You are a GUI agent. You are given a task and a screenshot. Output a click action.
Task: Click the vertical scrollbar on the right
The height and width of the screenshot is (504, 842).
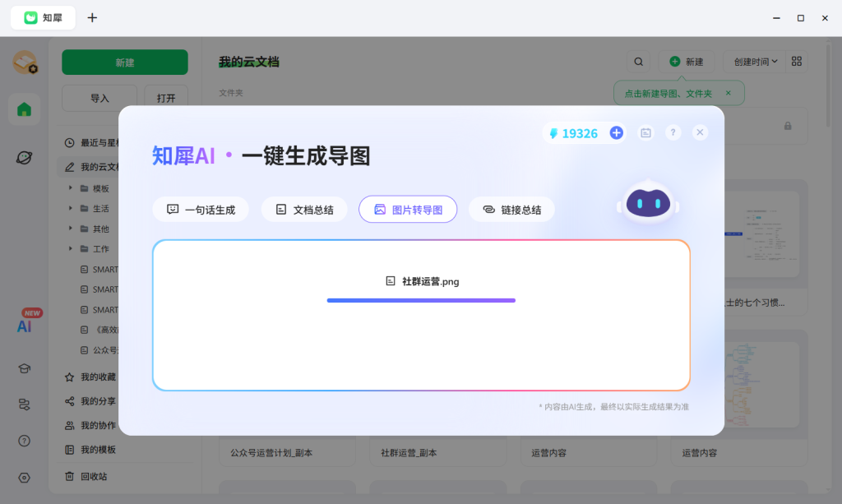pos(828,86)
